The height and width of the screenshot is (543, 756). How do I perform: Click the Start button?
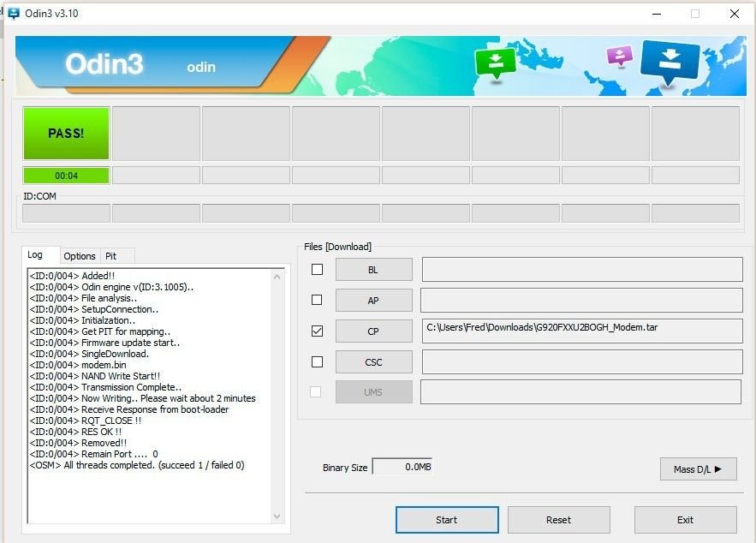(x=447, y=520)
